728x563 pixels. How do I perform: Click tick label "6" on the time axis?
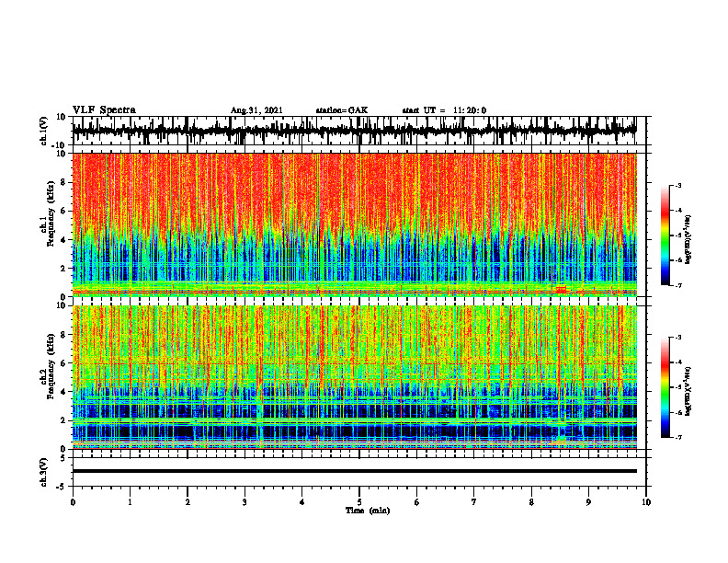point(417,502)
